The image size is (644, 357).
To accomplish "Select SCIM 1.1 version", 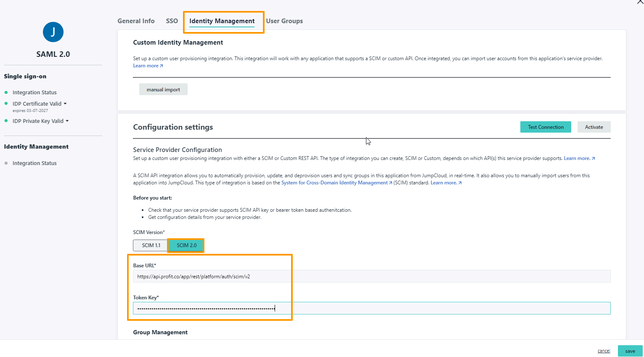I will click(151, 245).
